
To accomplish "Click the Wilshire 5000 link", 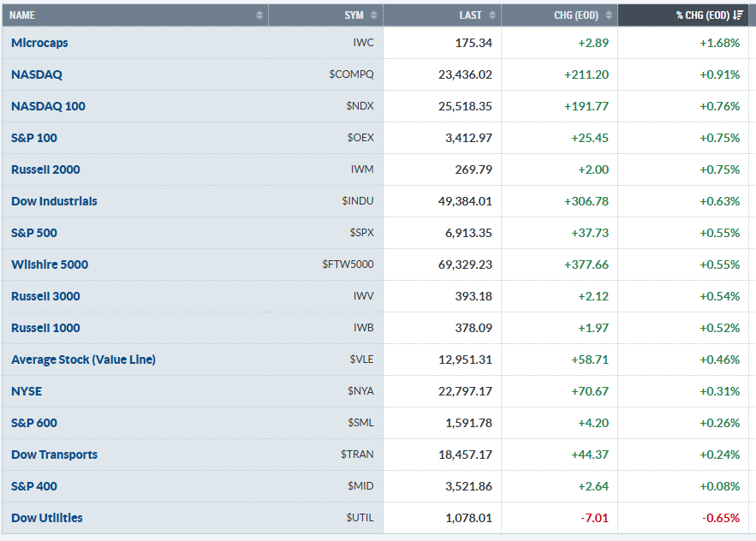I will tap(50, 265).
